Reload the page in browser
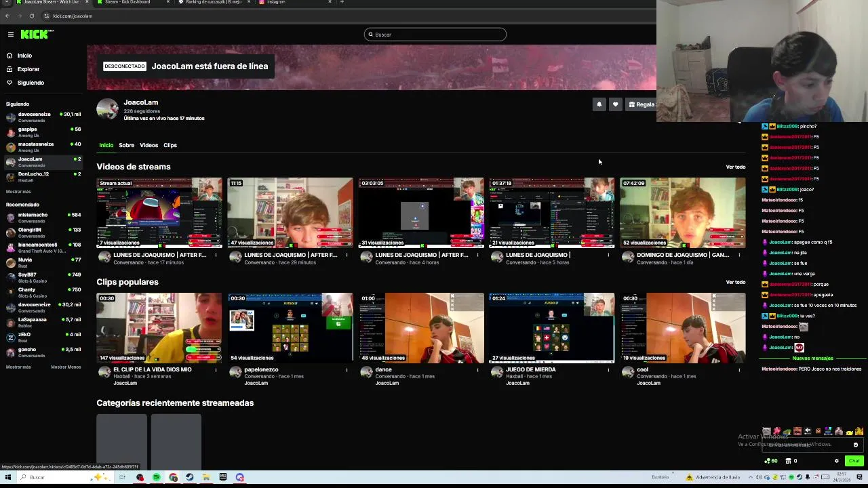 (31, 16)
